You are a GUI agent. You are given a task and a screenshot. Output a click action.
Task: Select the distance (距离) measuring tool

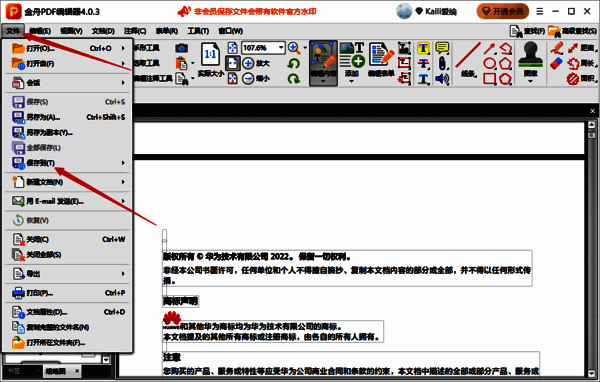[581, 48]
